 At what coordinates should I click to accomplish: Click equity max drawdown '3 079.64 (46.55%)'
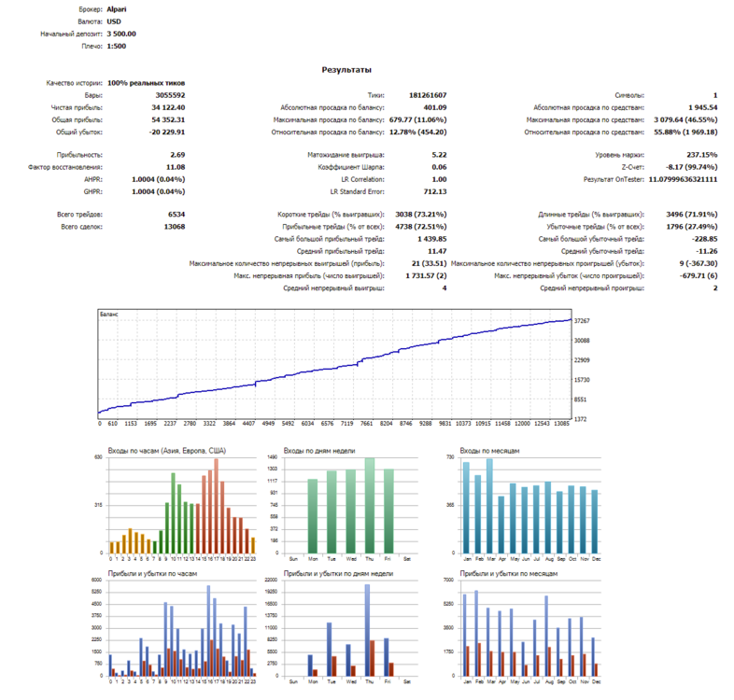[x=685, y=119]
